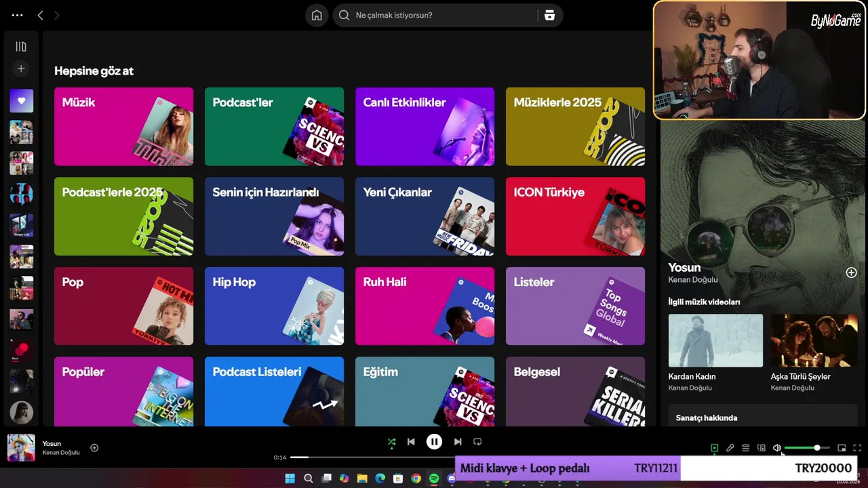Go forward with the right arrow
868x488 pixels.
click(56, 15)
